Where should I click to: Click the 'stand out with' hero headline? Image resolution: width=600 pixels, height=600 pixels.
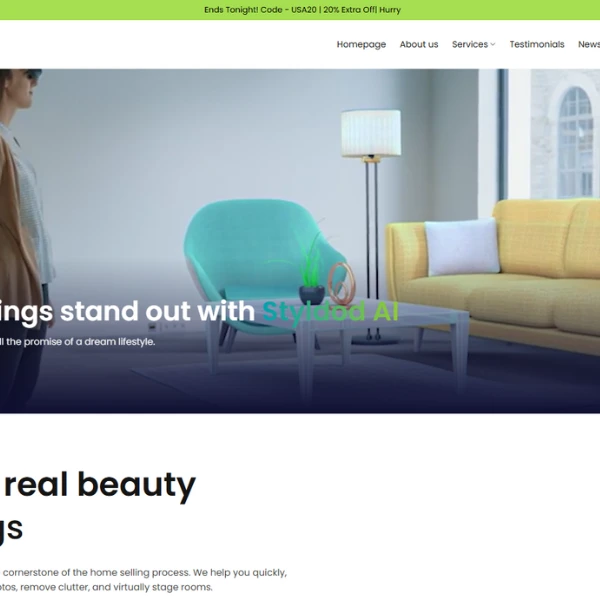(157, 311)
